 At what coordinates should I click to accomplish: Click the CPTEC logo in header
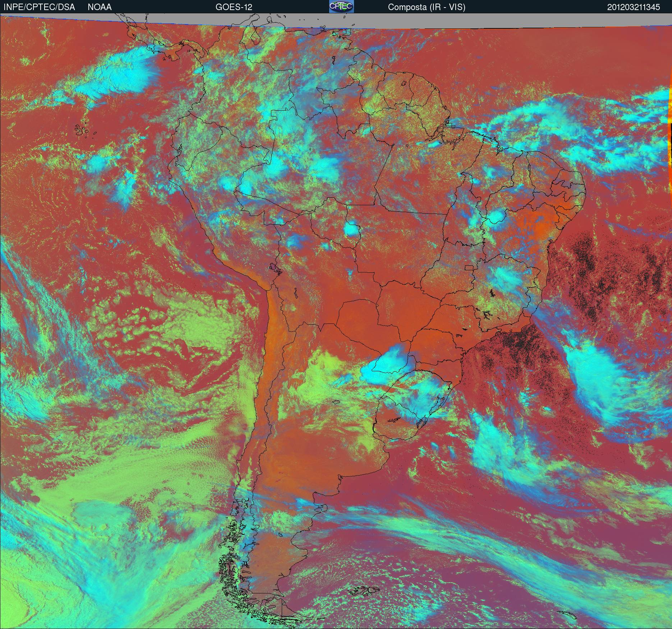coord(341,6)
